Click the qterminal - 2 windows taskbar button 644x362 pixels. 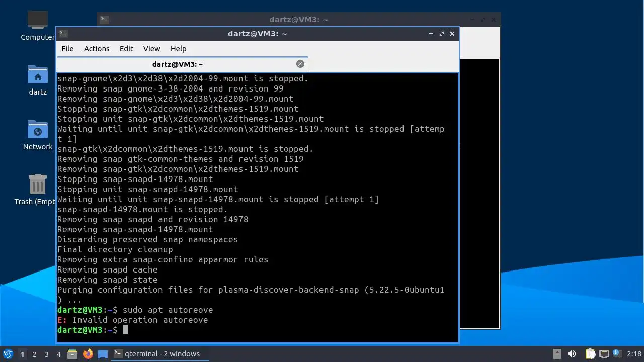160,354
